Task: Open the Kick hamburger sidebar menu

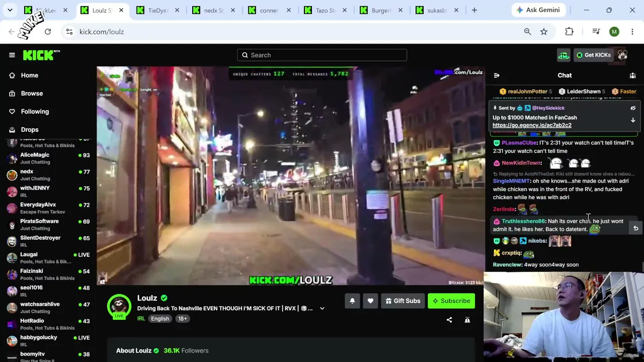Action: [x=12, y=55]
